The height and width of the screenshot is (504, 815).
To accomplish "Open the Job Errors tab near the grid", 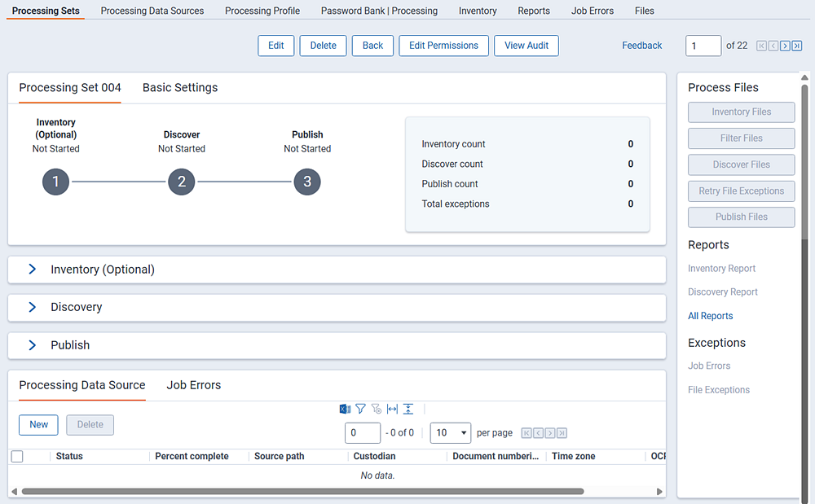I will (193, 384).
